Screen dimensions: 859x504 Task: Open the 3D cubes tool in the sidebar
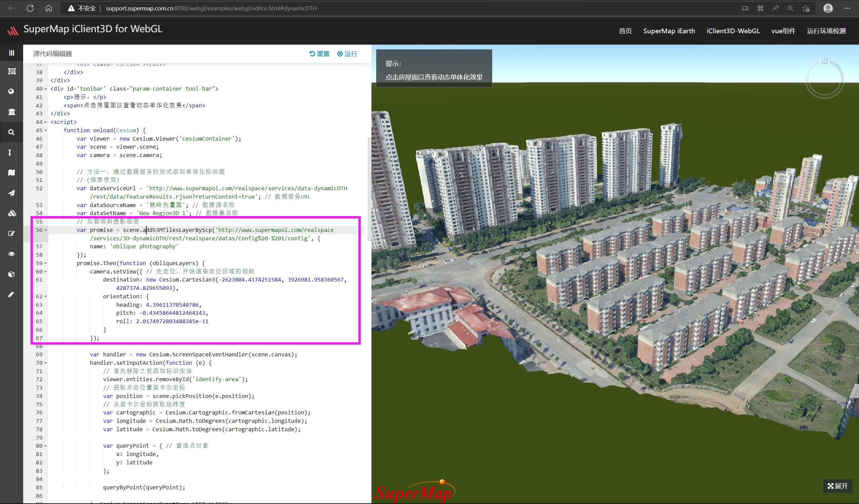click(x=12, y=213)
